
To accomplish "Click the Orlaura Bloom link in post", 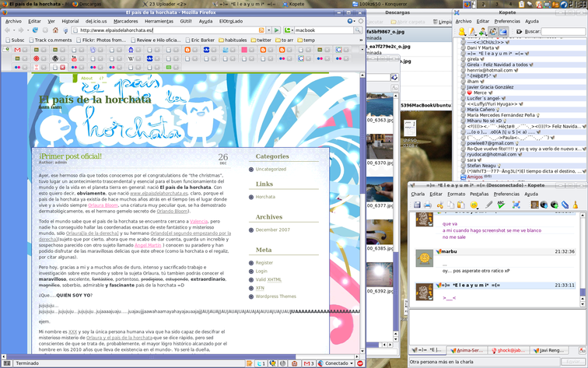I will click(103, 205).
